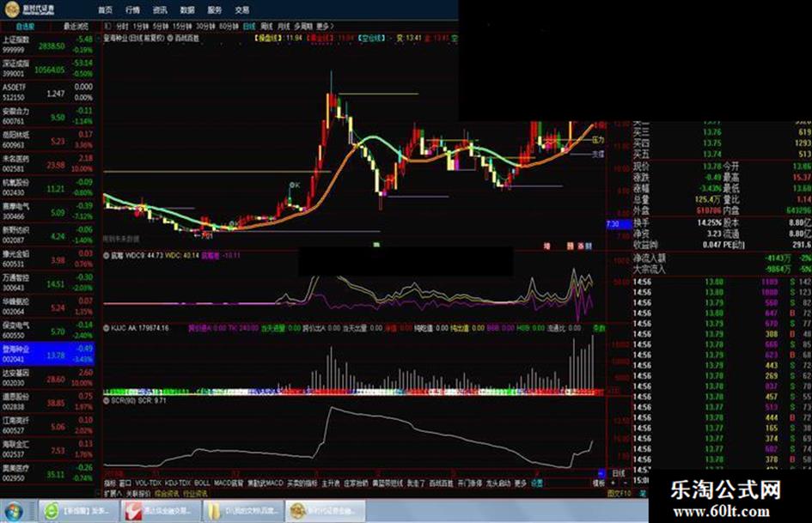Open the Windows Start button

tap(14, 511)
